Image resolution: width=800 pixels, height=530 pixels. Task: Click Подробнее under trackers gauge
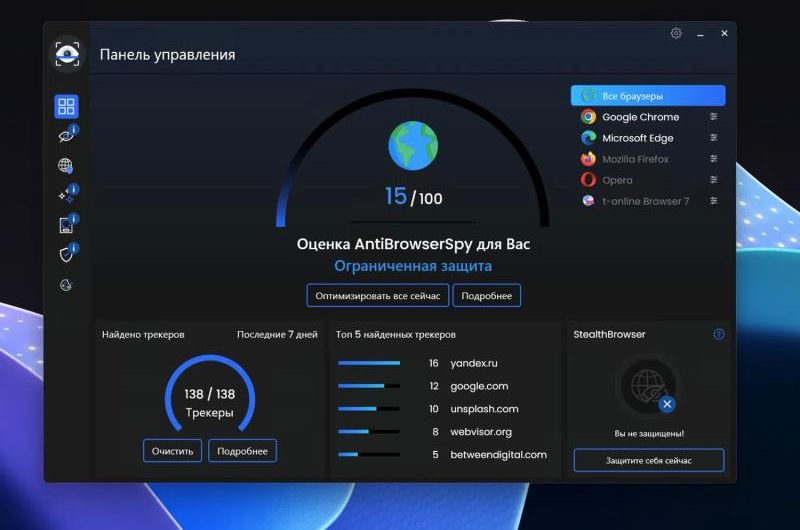coord(242,451)
